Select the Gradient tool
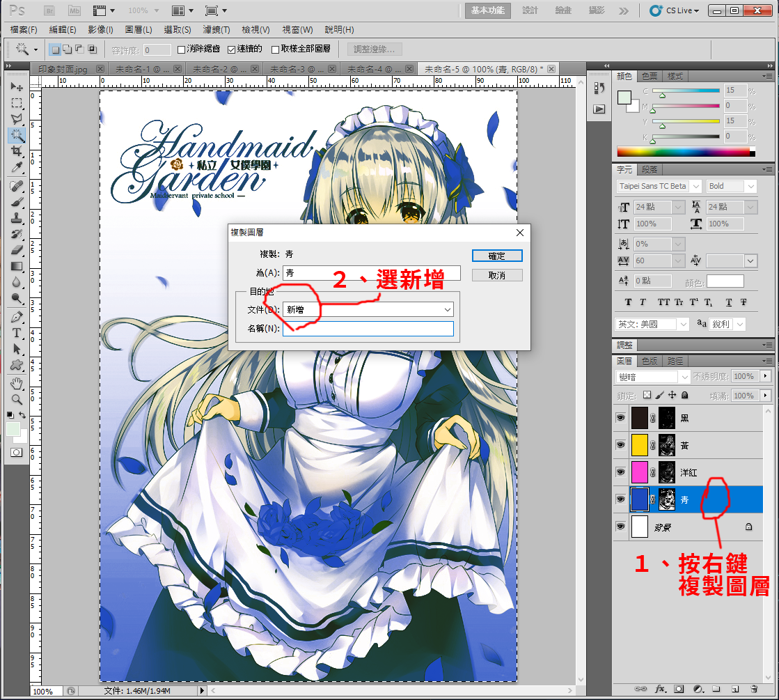Screen dimensions: 779x700 click(17, 266)
